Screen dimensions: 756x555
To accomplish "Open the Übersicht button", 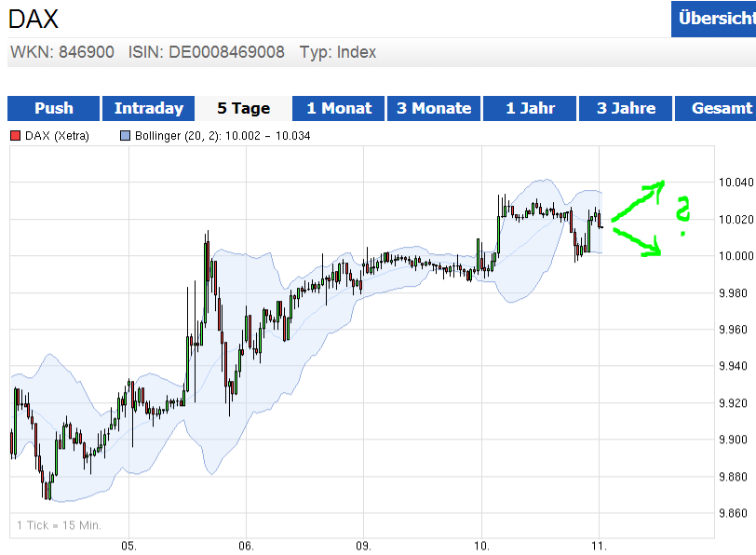I will pos(713,19).
